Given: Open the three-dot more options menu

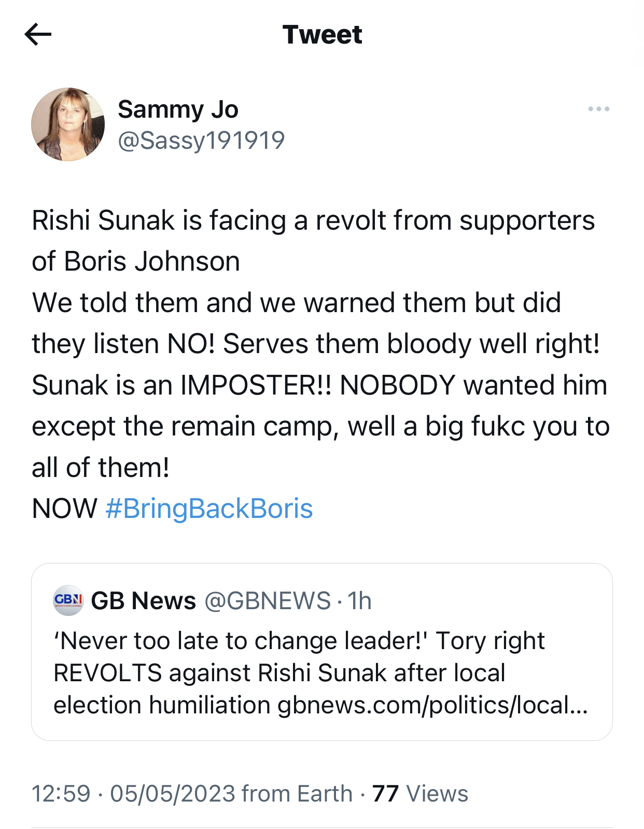Looking at the screenshot, I should 598,109.
